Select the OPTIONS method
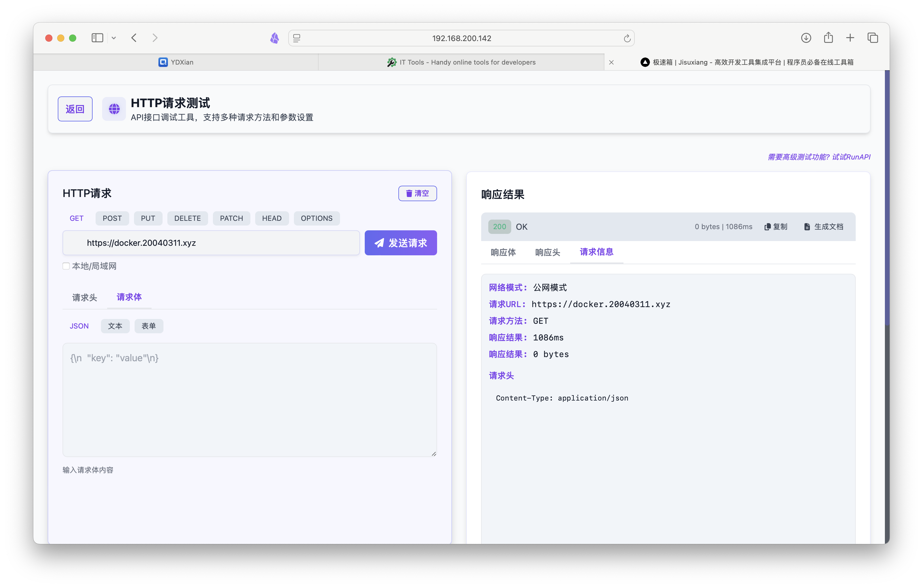 pos(316,218)
